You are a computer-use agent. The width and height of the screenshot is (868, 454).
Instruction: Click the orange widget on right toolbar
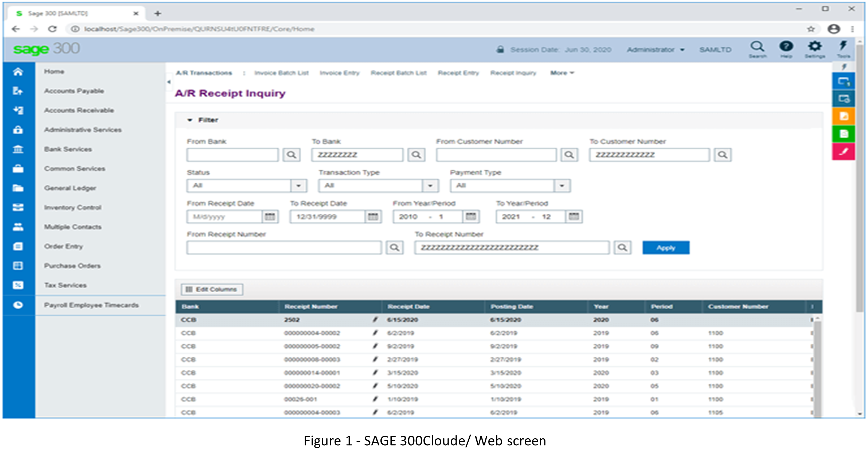[844, 116]
